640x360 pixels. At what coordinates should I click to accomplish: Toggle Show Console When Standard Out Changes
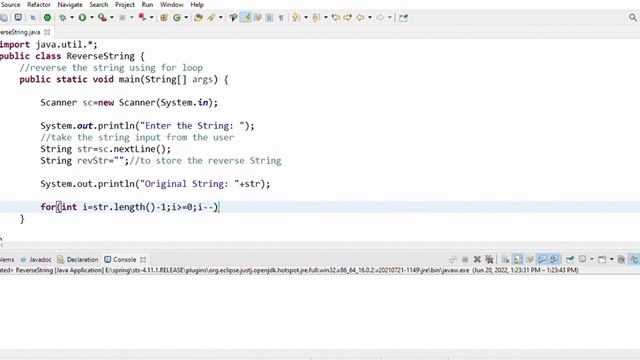(542, 259)
